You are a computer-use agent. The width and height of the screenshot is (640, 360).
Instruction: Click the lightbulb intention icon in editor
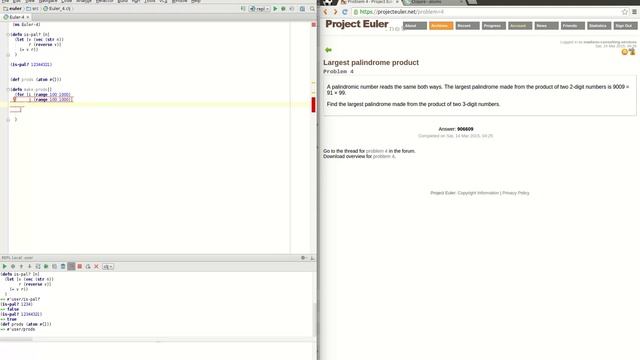click(14, 99)
